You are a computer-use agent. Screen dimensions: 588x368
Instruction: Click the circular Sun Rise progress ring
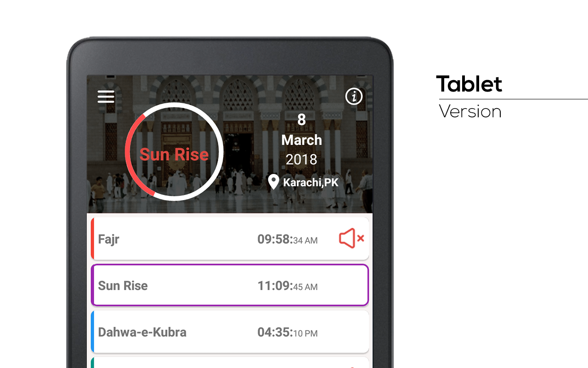pyautogui.click(x=174, y=151)
